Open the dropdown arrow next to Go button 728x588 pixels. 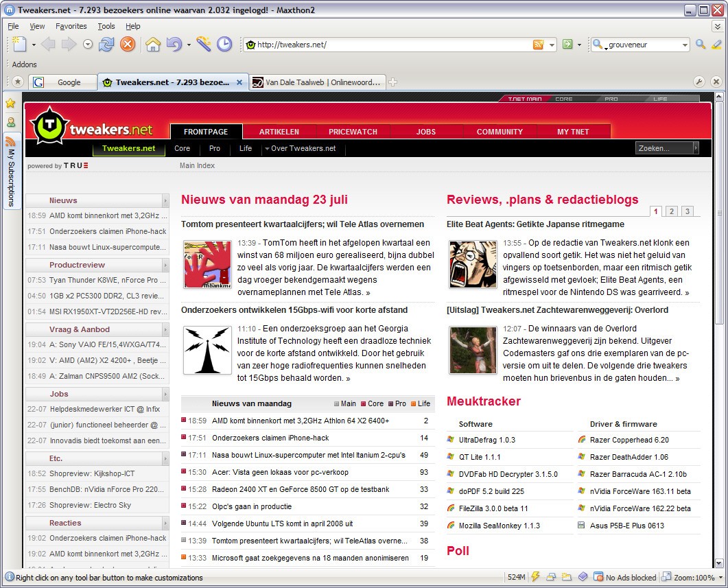pos(579,45)
